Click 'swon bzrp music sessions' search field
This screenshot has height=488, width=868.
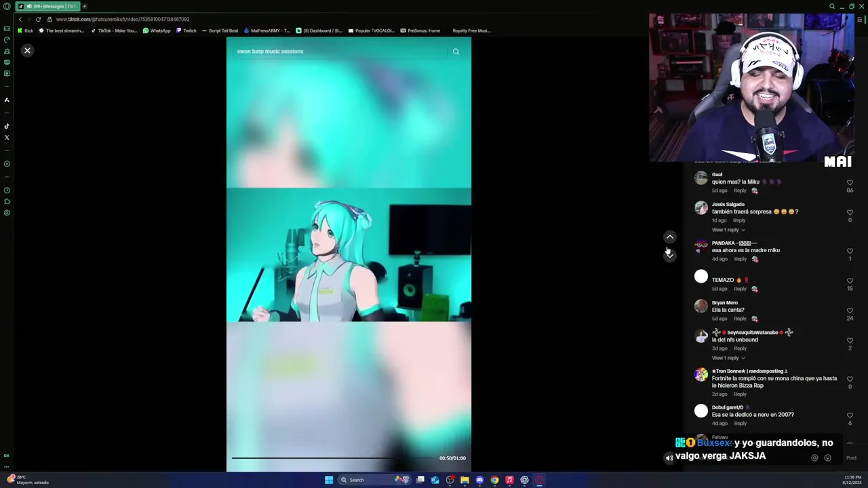tap(340, 52)
